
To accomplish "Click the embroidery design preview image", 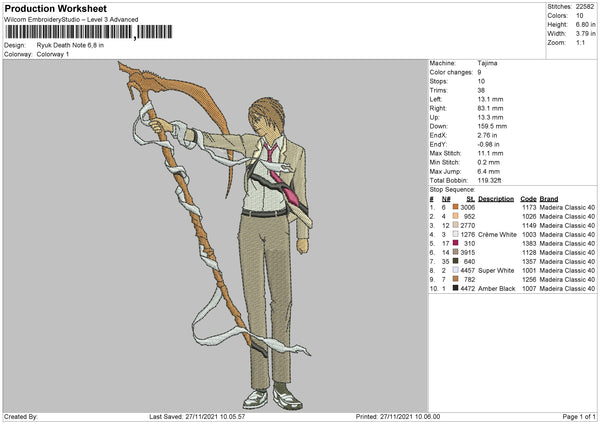I will tap(215, 236).
